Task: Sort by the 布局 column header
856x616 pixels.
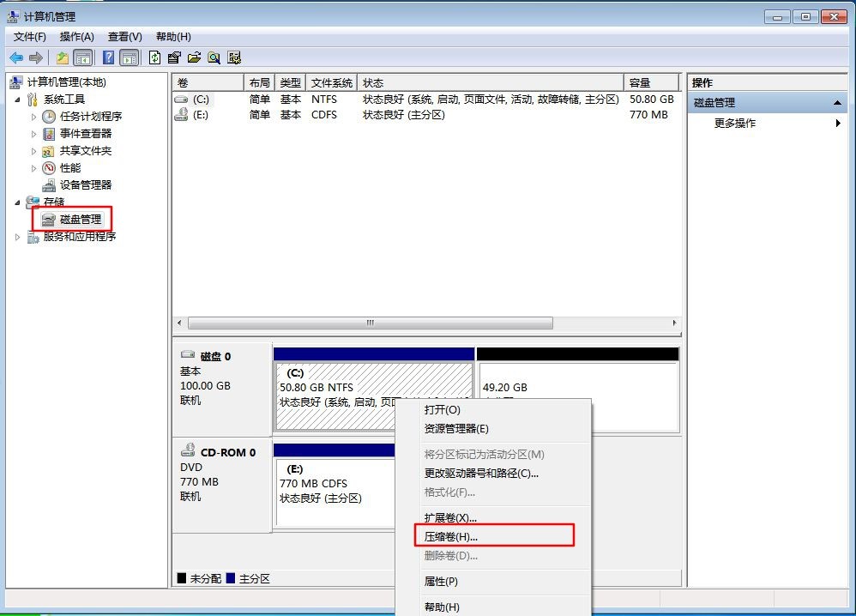Action: (x=259, y=82)
